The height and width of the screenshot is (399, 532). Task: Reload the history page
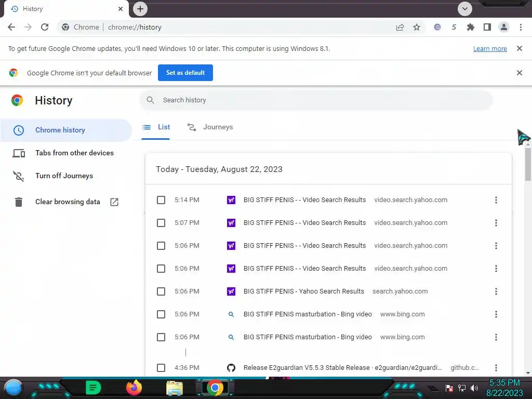pyautogui.click(x=45, y=27)
